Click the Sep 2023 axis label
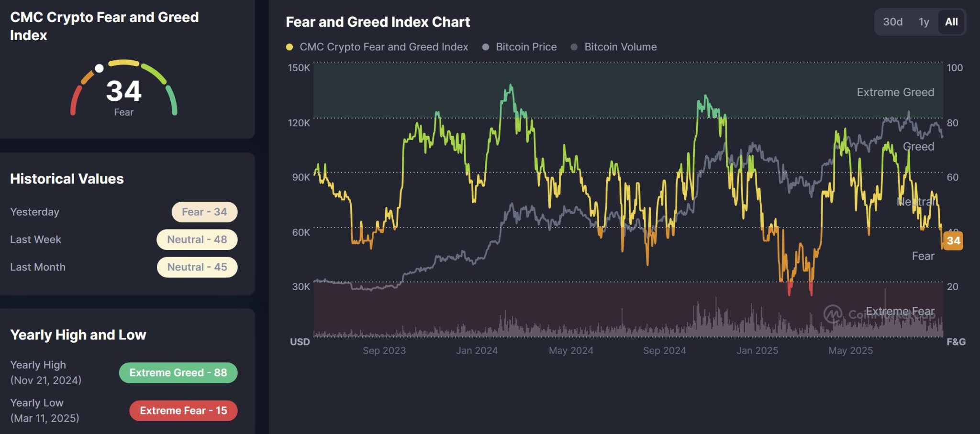 coord(384,350)
